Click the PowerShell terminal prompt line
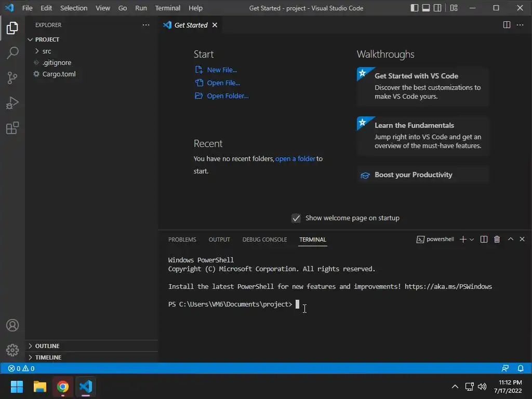Viewport: 532px width, 399px height. (x=230, y=304)
